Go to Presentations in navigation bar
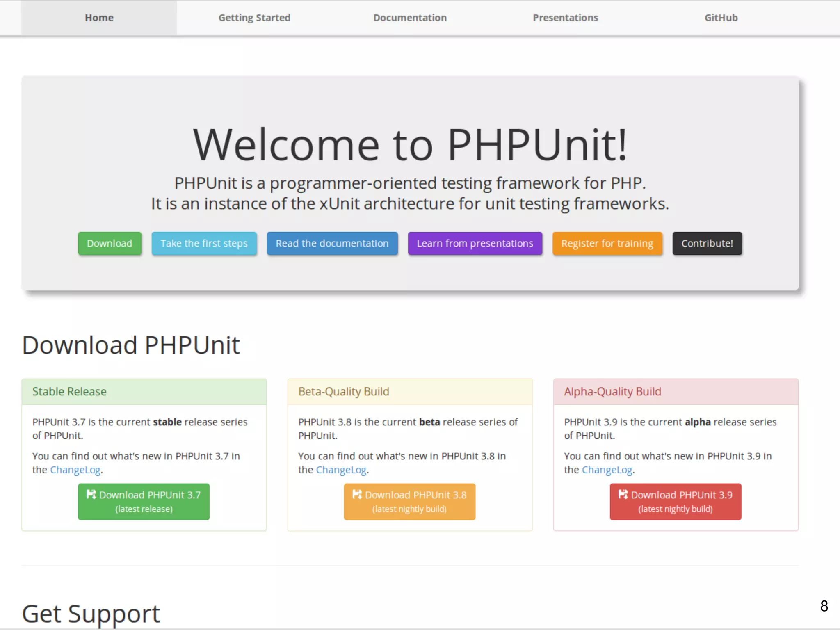This screenshot has height=630, width=840. point(565,18)
